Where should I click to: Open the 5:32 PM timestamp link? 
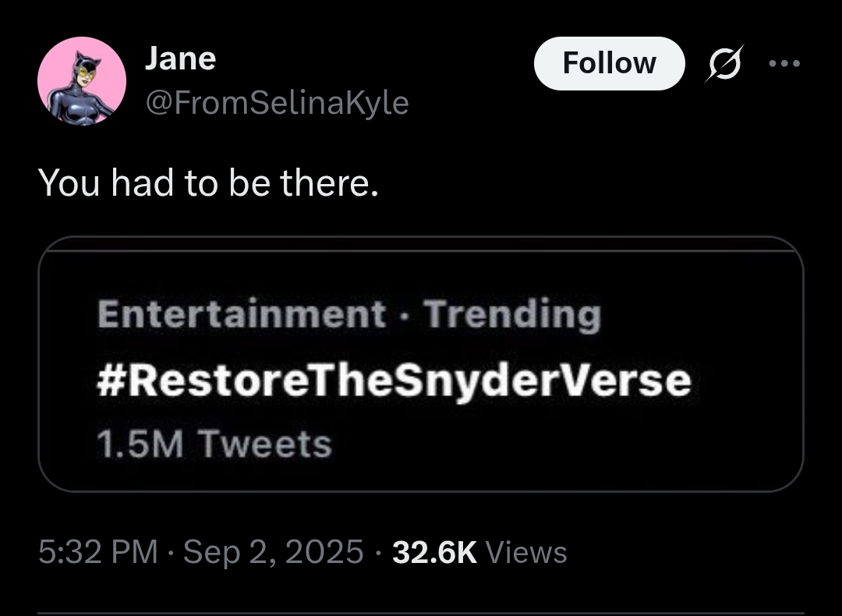coord(98,552)
